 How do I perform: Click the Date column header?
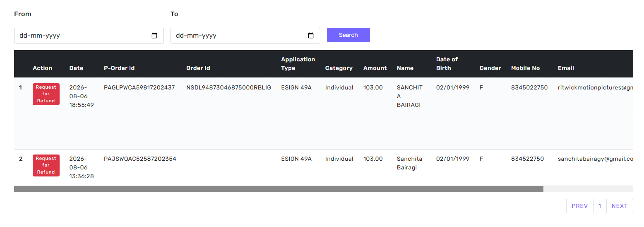[76, 68]
